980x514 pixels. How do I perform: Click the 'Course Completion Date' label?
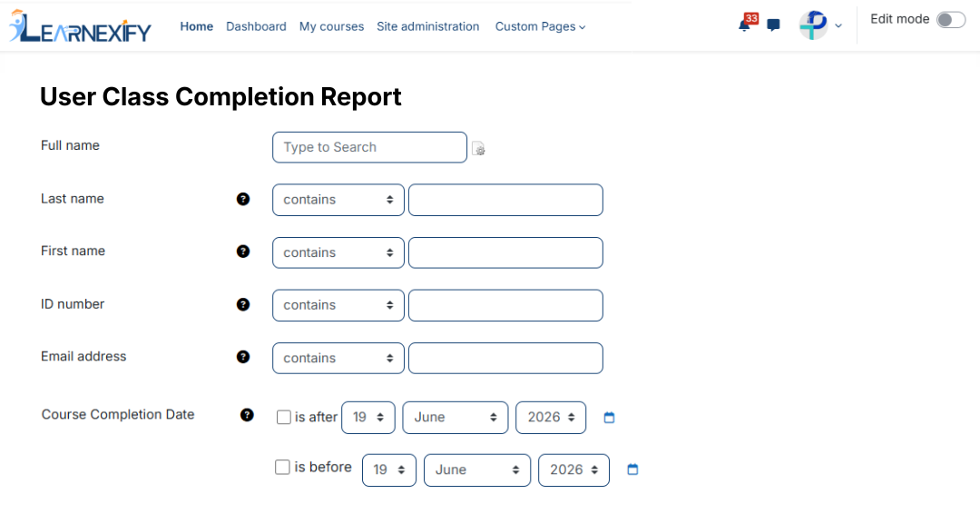coord(118,415)
